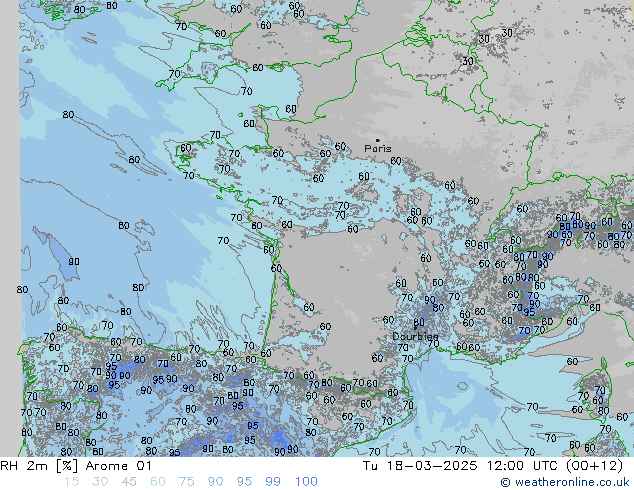Image resolution: width=634 pixels, height=490 pixels.
Task: Click the Paris location dot marker
Action: 378,140
